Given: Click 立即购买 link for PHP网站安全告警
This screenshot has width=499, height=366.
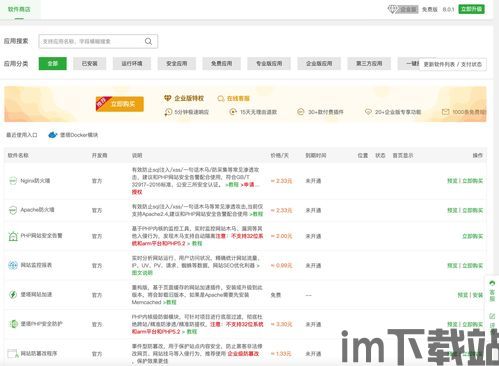Looking at the screenshot, I should (472, 236).
